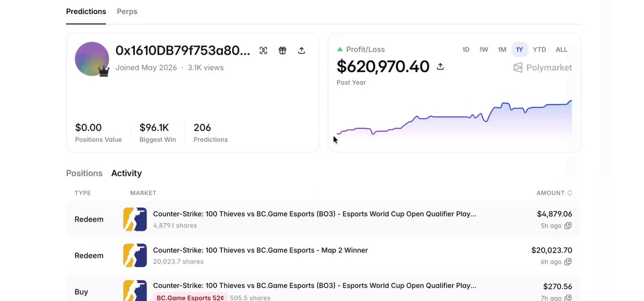The image size is (644, 301).
Task: Click Counter-Strike logo on Buy row
Action: pos(135,291)
